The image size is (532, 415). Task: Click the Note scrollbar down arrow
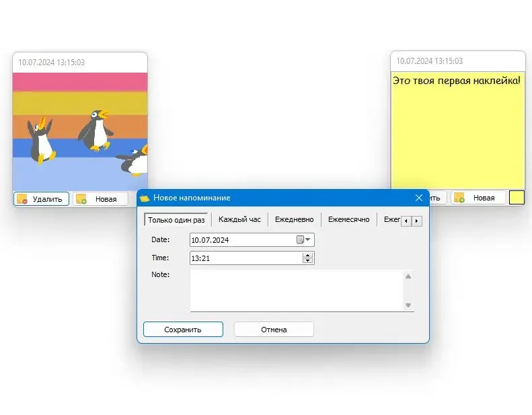[408, 305]
